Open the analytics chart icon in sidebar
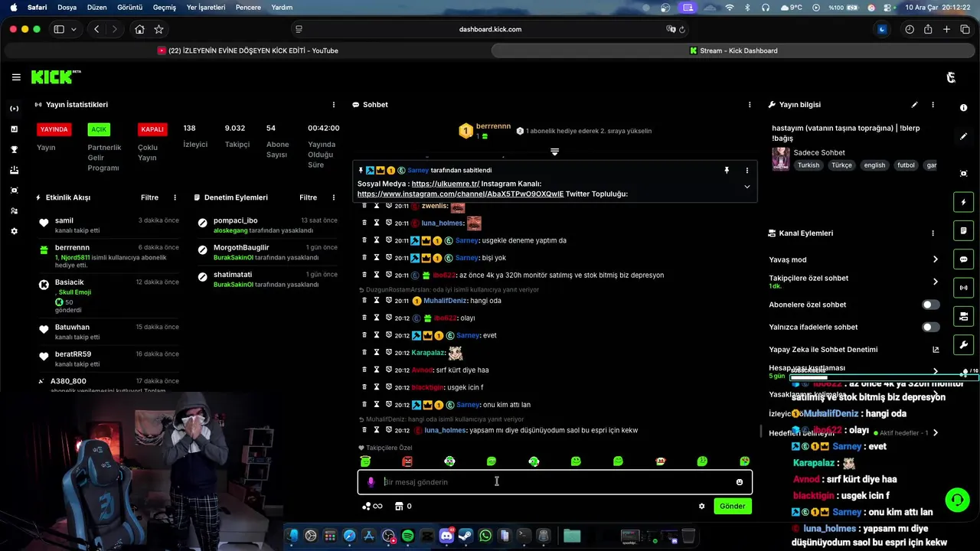 [x=14, y=129]
